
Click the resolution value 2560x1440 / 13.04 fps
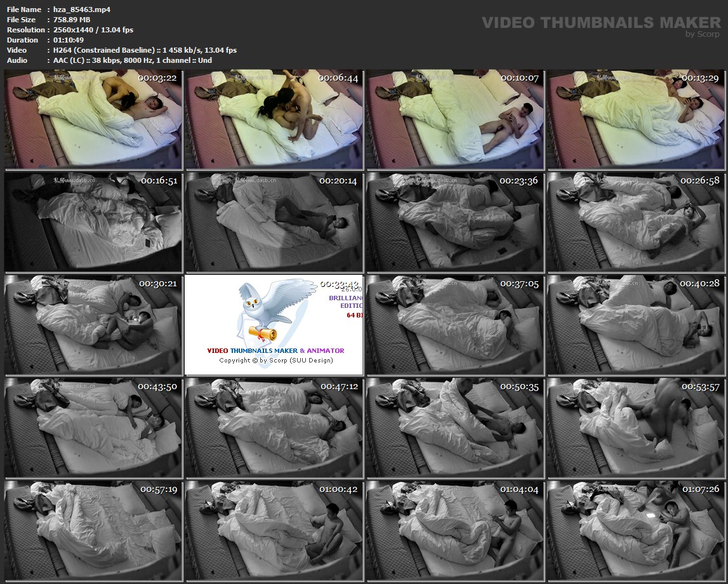coord(93,30)
